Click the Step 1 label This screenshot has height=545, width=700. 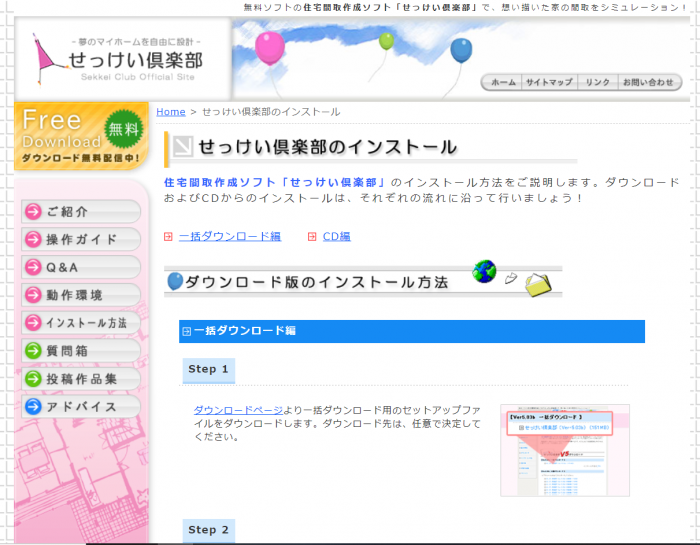pos(208,370)
